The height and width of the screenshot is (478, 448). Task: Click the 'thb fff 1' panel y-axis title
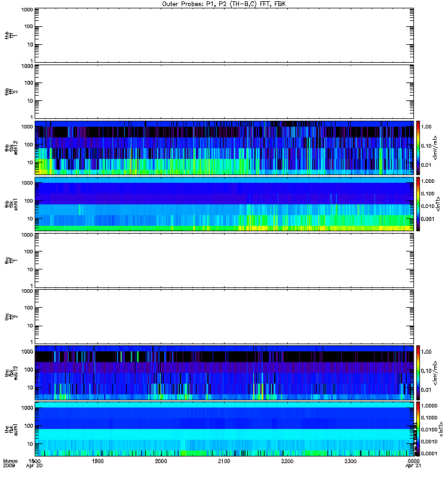pyautogui.click(x=11, y=35)
